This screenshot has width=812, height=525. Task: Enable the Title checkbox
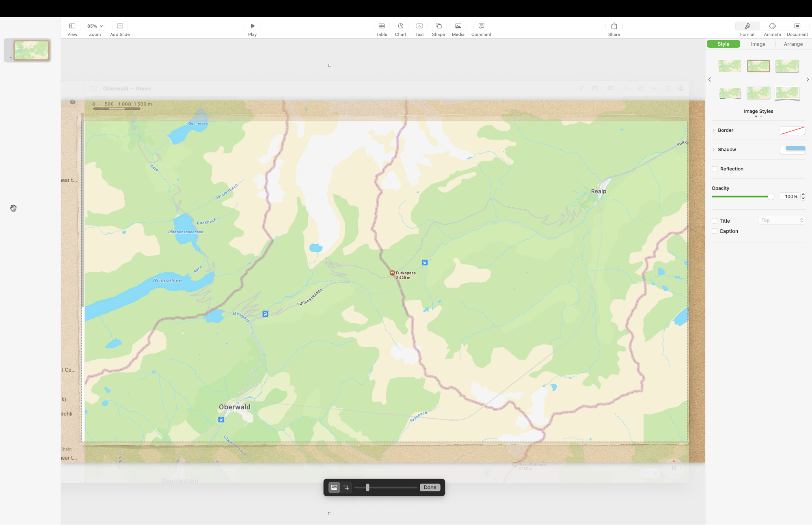715,221
